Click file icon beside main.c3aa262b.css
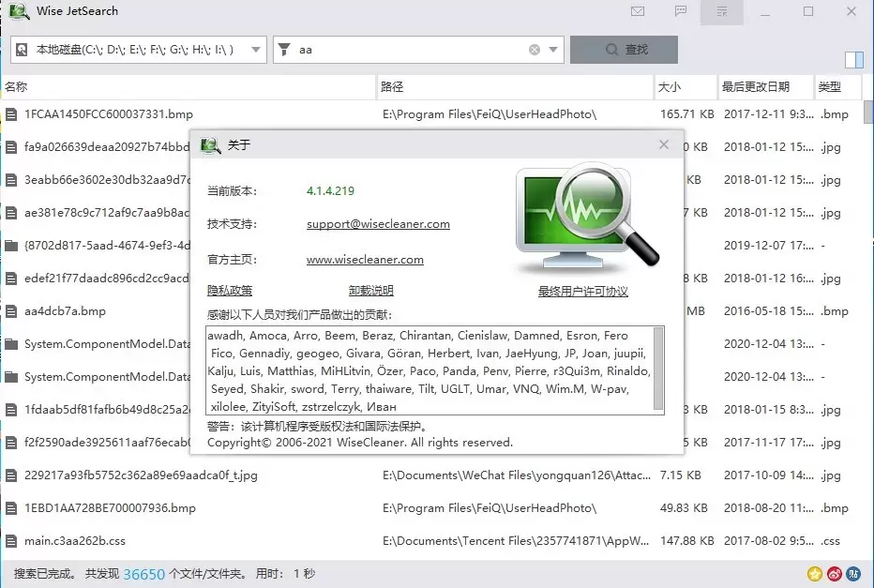Viewport: 874px width, 588px height. point(11,541)
